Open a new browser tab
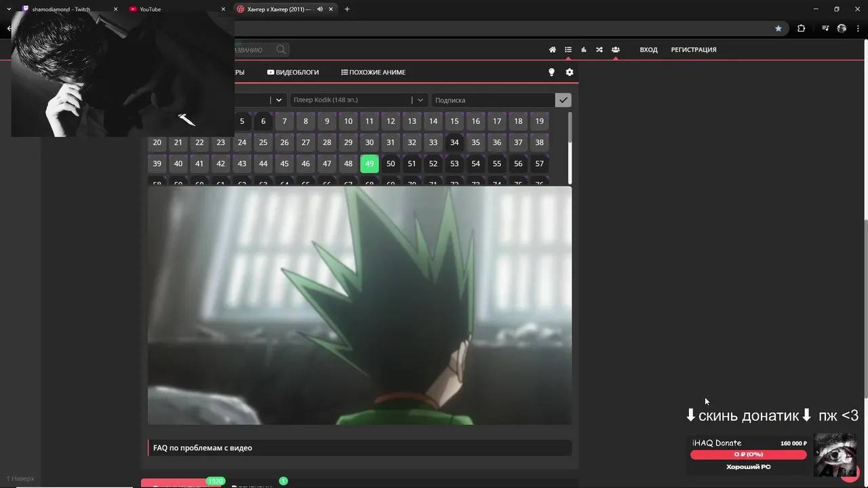This screenshot has width=868, height=488. pyautogui.click(x=347, y=9)
